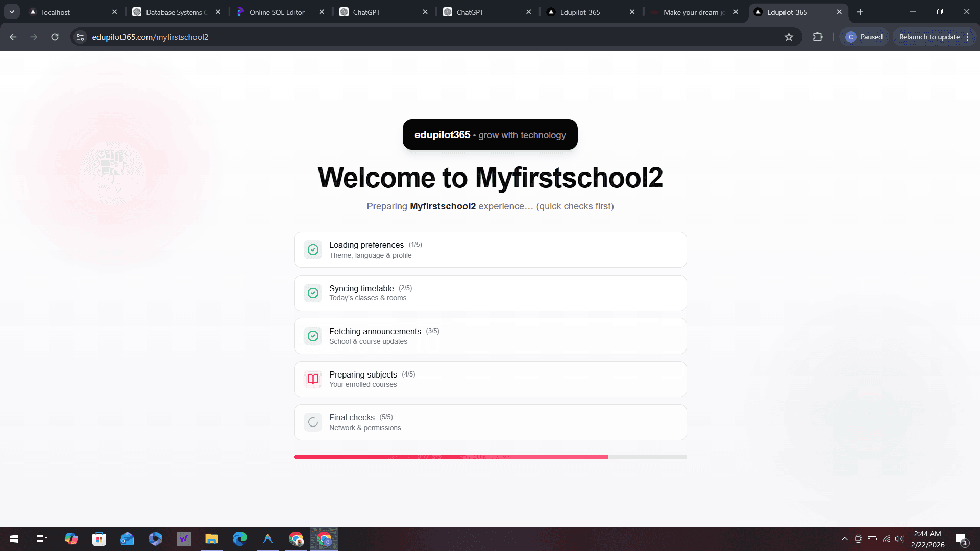Click the Paused profile button
This screenshot has height=551, width=980.
tap(864, 37)
